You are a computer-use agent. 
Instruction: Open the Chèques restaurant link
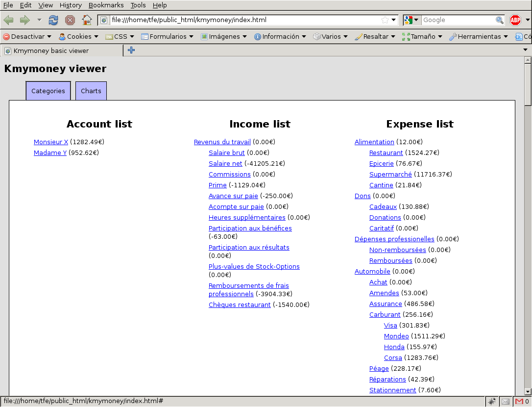coord(240,305)
